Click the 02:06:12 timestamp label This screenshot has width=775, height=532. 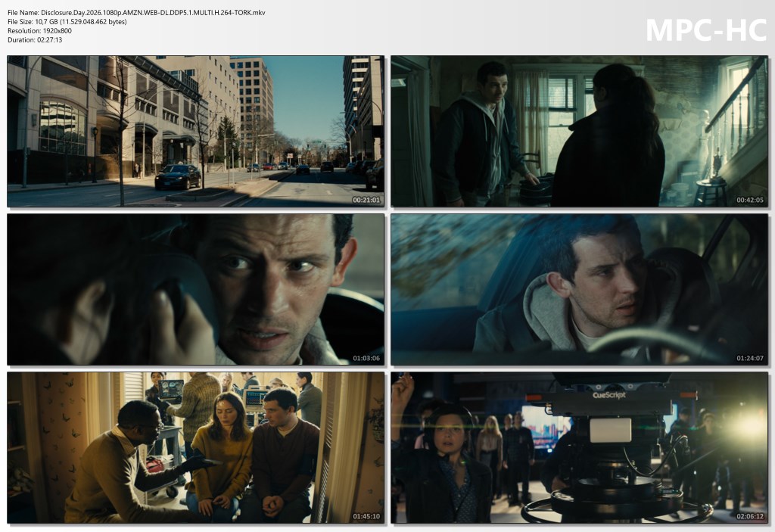[x=750, y=516]
